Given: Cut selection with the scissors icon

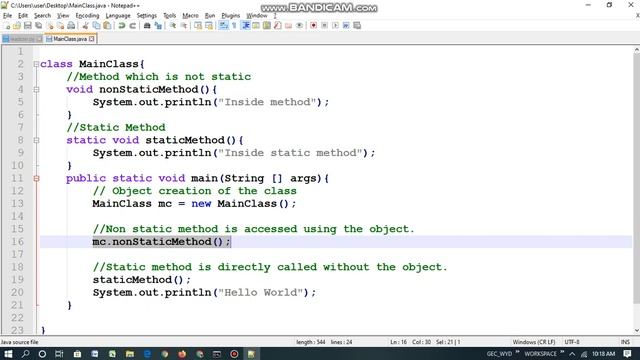Looking at the screenshot, I should point(85,26).
